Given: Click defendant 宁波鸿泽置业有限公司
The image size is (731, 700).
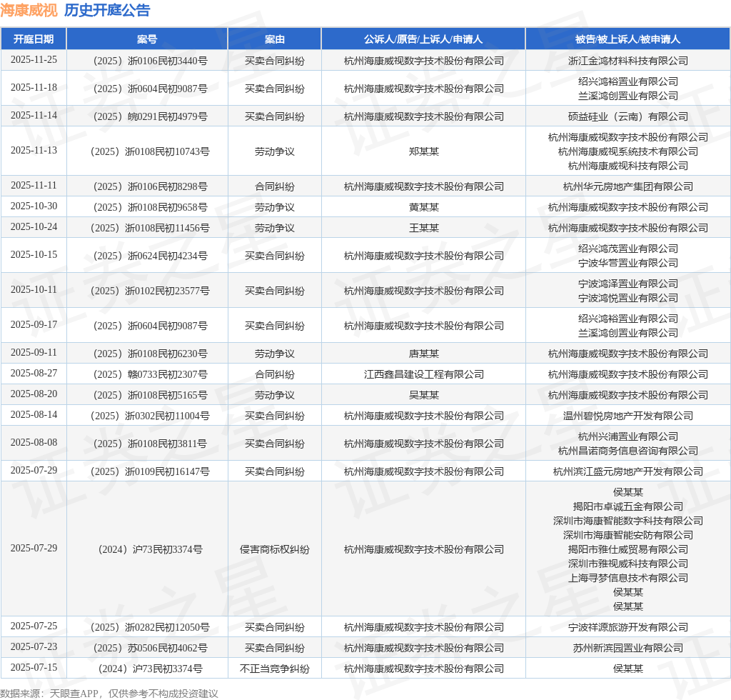Looking at the screenshot, I should coord(628,284).
